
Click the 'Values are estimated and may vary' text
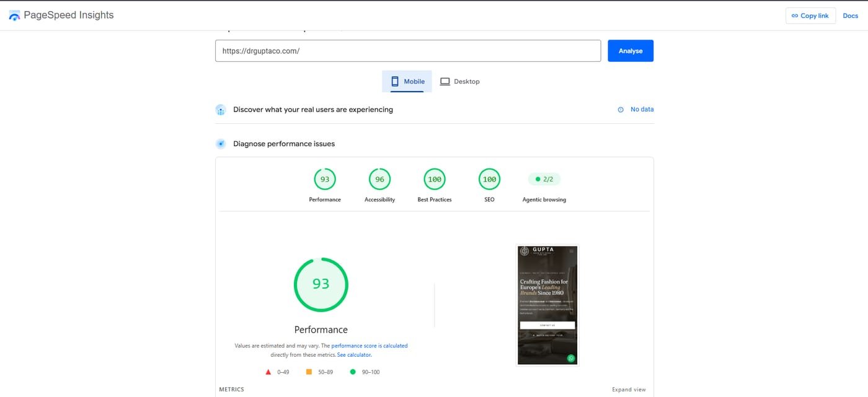pyautogui.click(x=277, y=346)
